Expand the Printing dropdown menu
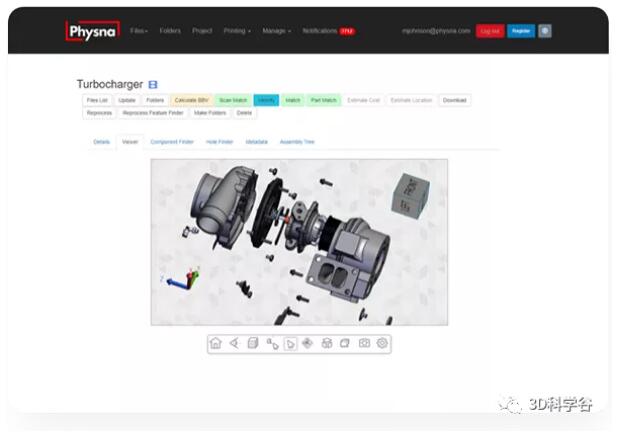The image size is (618, 438). click(x=236, y=31)
